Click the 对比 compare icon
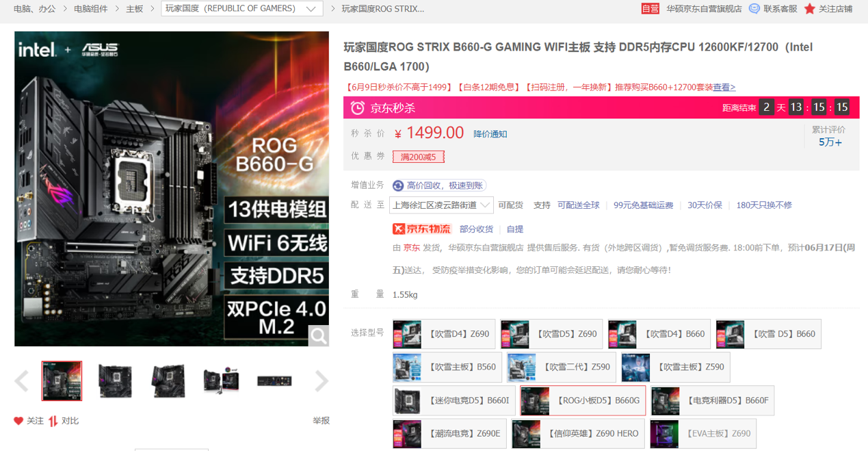The width and height of the screenshot is (868, 451). [53, 421]
